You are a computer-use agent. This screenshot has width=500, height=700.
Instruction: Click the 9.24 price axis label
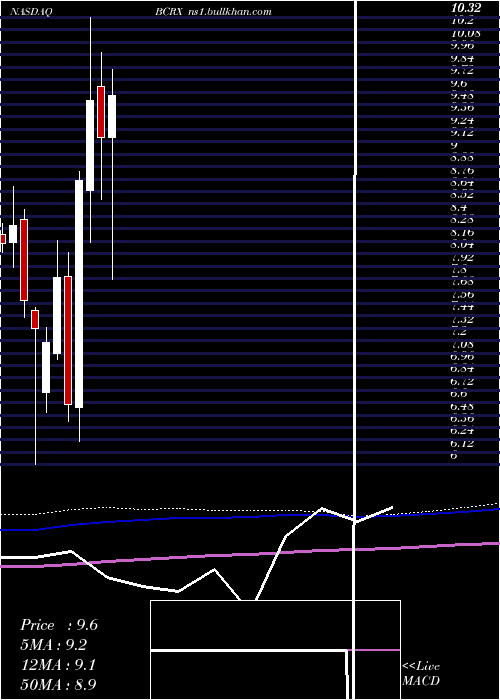pyautogui.click(x=462, y=121)
